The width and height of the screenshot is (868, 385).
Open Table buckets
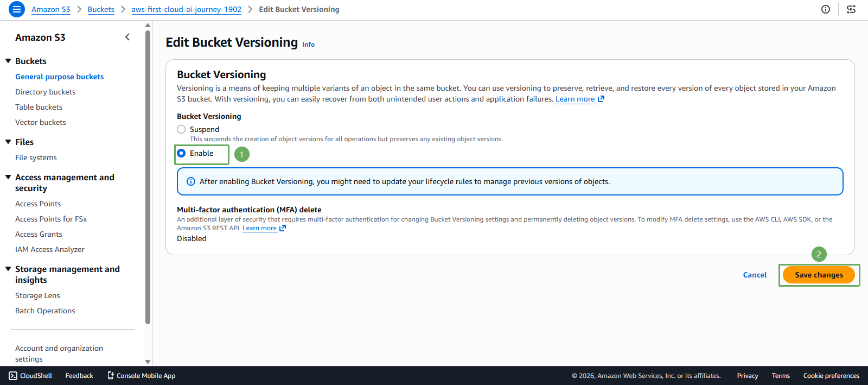point(39,107)
